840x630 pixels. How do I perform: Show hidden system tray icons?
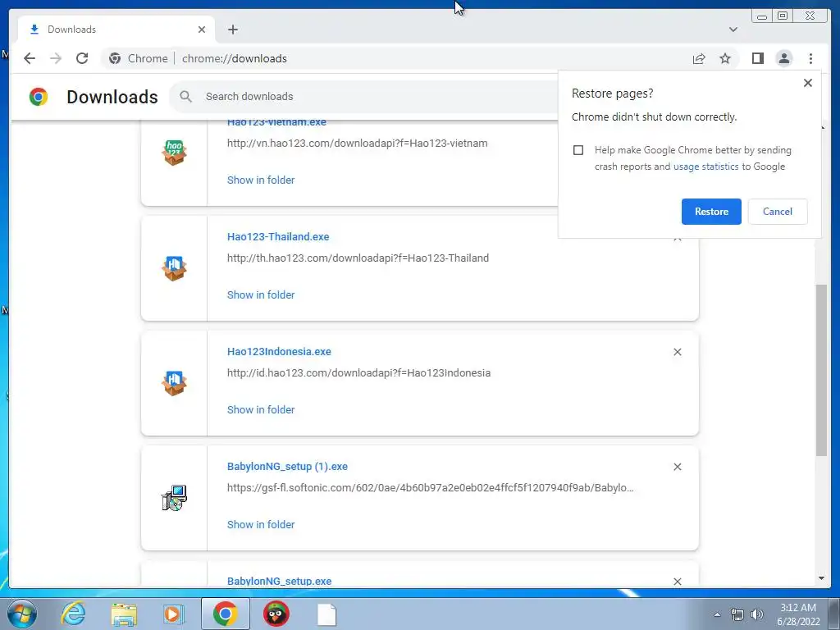point(717,614)
